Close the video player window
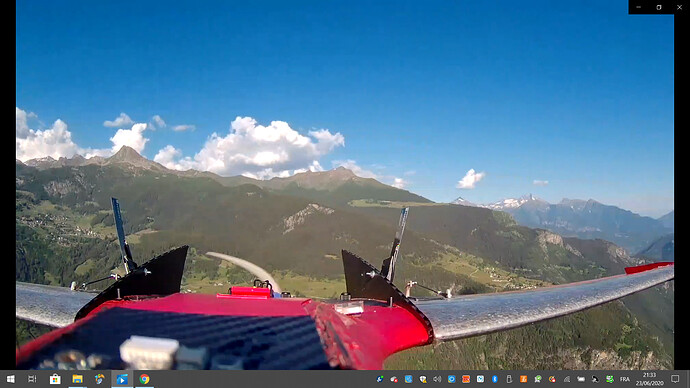 pos(679,7)
